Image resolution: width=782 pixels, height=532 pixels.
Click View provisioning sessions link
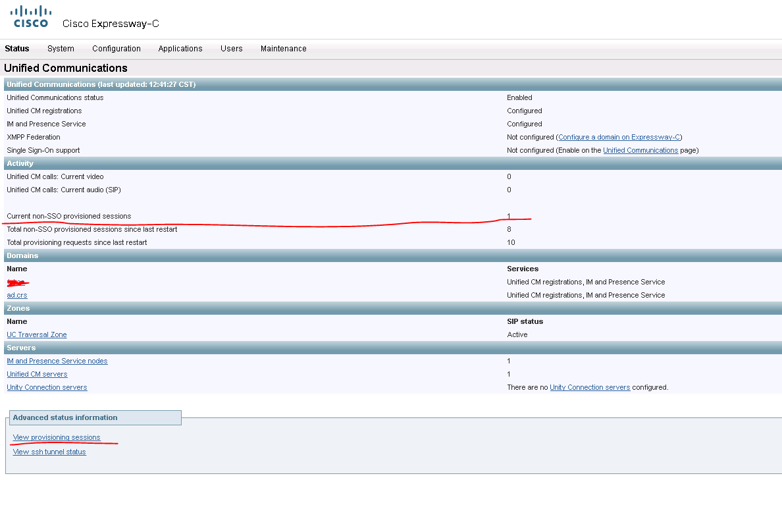57,438
